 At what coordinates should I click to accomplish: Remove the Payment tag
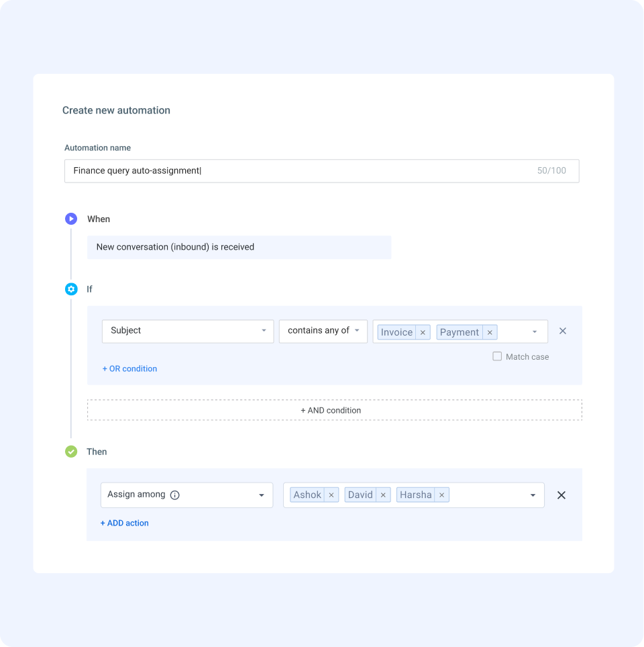click(x=490, y=332)
